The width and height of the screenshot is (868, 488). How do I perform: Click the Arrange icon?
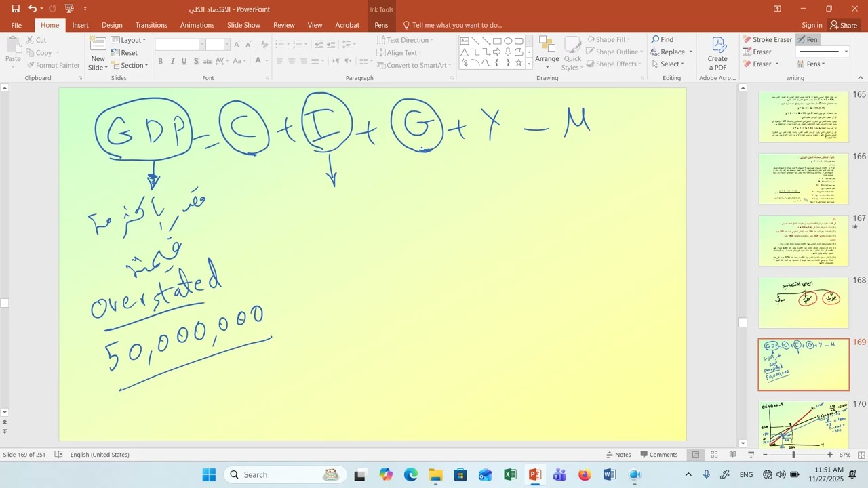click(x=547, y=45)
